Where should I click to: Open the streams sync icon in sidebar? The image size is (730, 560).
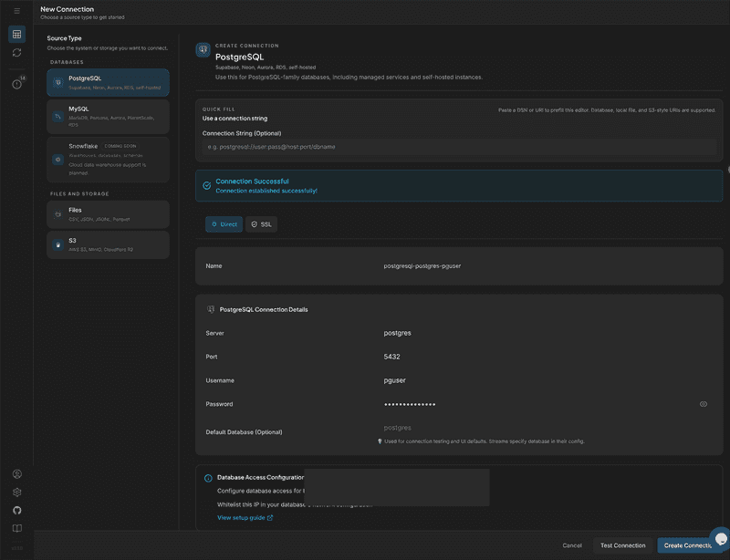pos(16,53)
